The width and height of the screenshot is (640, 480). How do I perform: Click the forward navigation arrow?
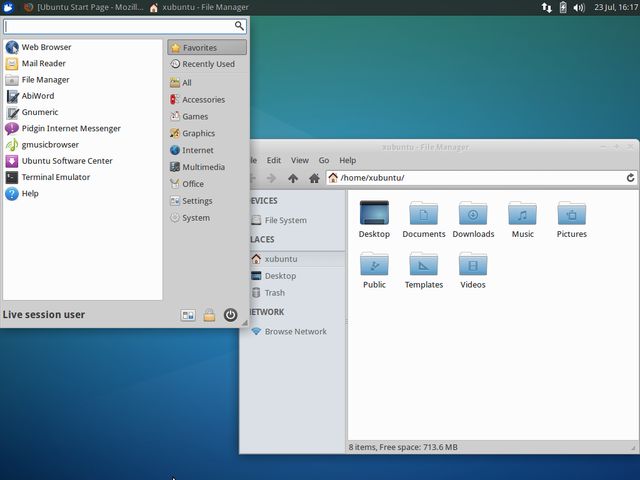pos(271,178)
